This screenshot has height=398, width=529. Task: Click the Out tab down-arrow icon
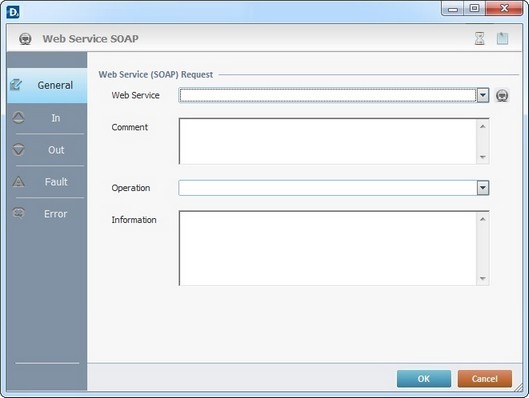point(18,149)
